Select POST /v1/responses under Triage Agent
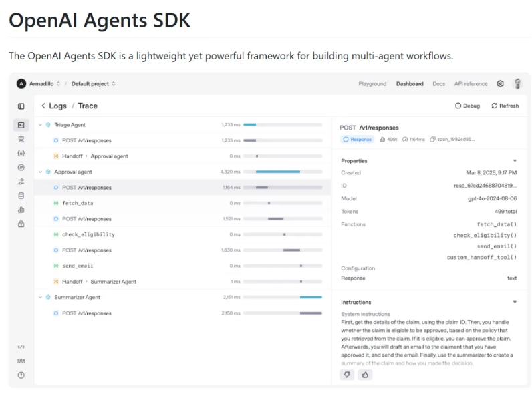The image size is (532, 402). point(183,140)
